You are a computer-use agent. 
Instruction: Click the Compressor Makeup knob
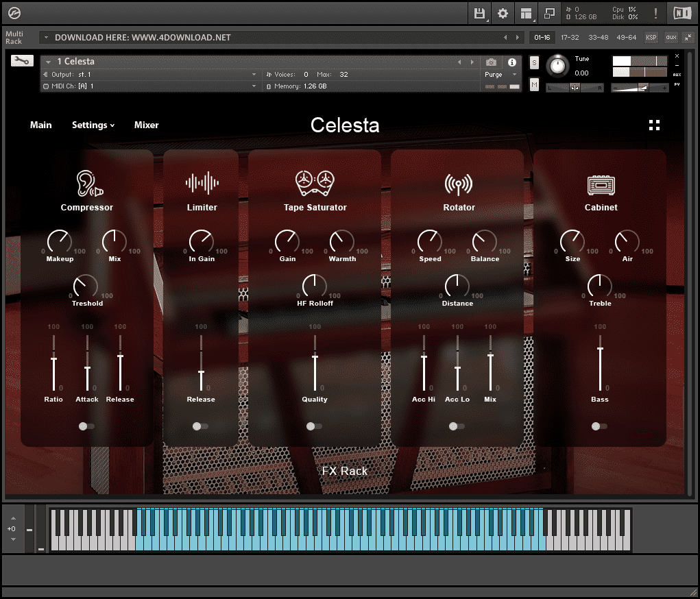(60, 242)
